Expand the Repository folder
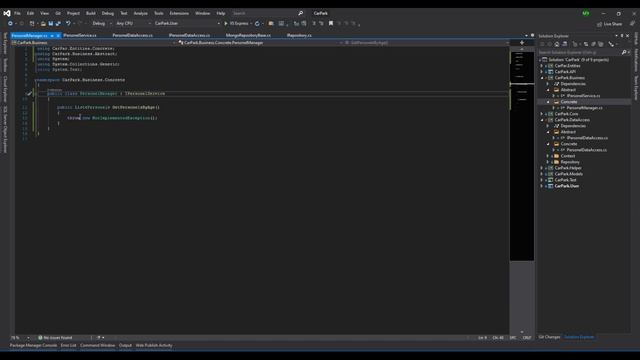Viewport: 640px width, 360px height. coord(548,162)
